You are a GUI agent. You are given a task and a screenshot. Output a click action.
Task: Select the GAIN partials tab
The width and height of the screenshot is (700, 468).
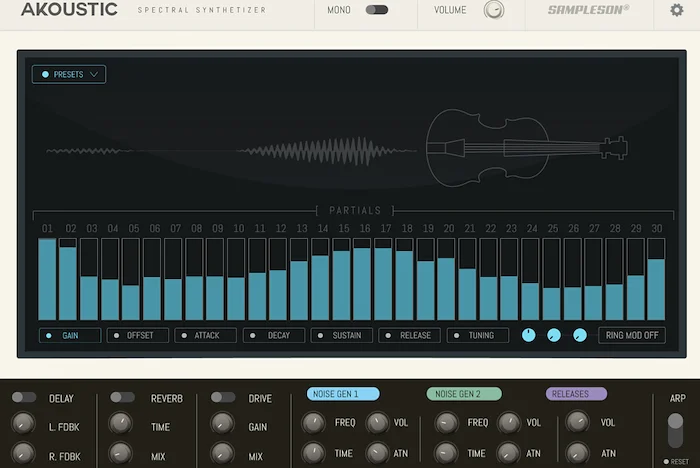pos(70,335)
